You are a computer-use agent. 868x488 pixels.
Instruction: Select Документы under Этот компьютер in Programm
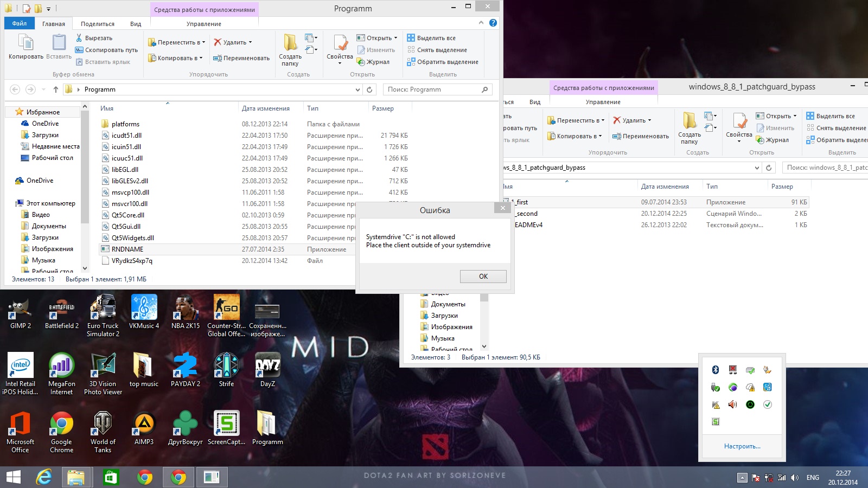[49, 226]
